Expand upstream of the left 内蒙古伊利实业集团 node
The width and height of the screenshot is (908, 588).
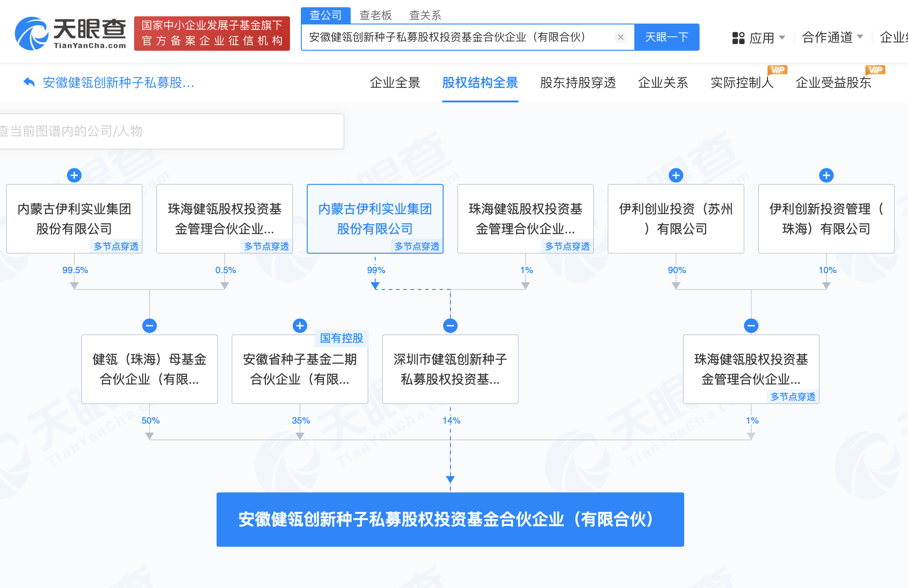coord(74,175)
